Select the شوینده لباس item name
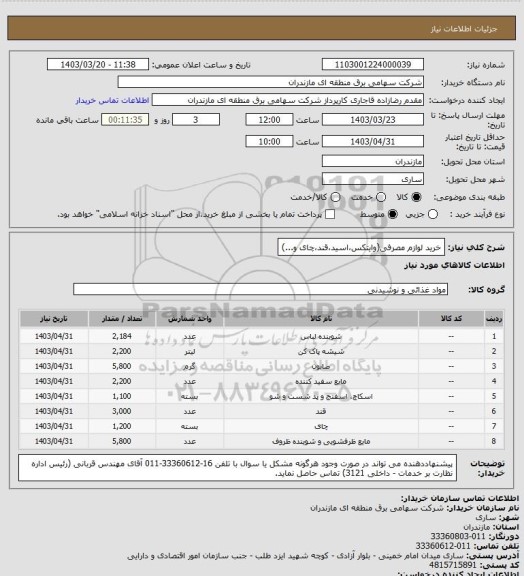The height and width of the screenshot is (576, 524). click(321, 336)
